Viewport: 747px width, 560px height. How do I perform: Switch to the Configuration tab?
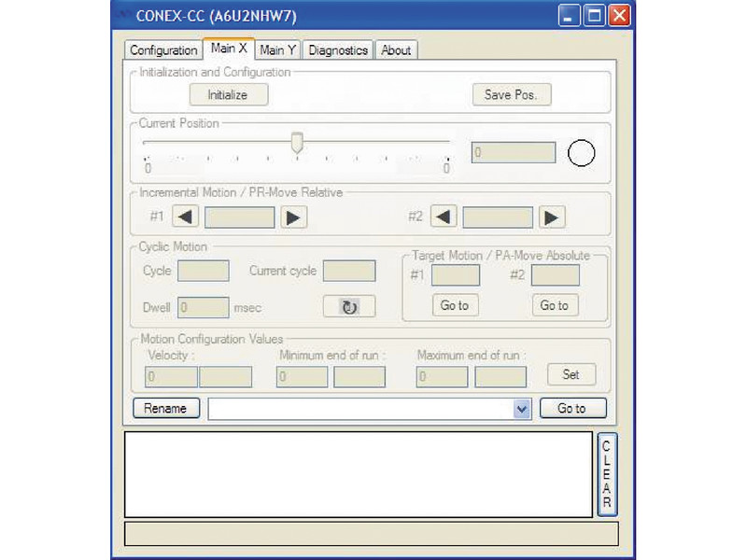click(162, 50)
